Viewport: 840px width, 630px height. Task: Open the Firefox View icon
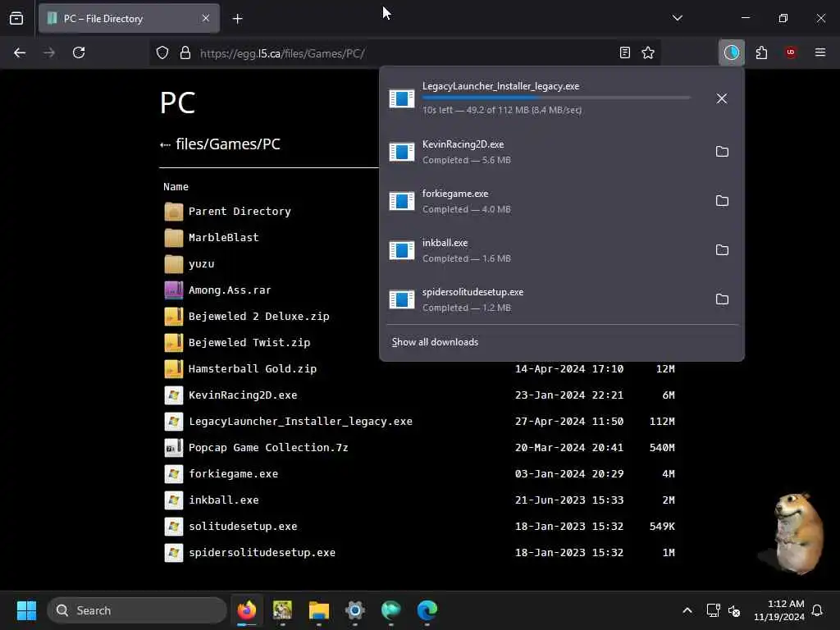pos(16,18)
